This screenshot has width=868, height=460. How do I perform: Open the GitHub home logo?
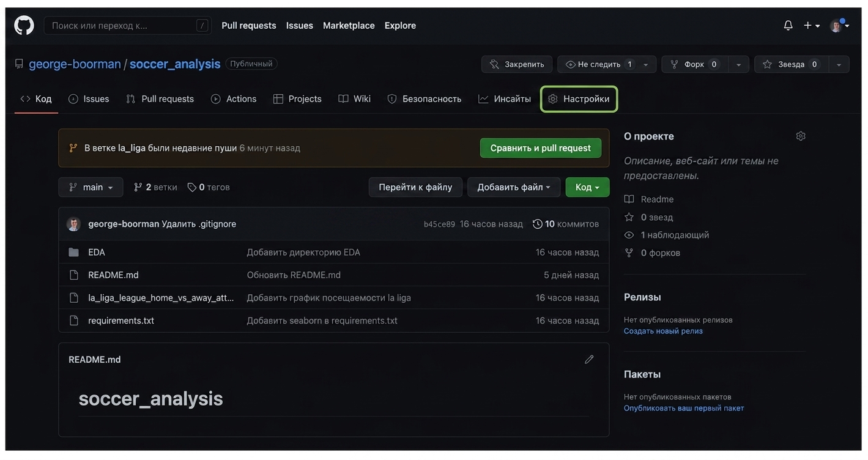24,25
